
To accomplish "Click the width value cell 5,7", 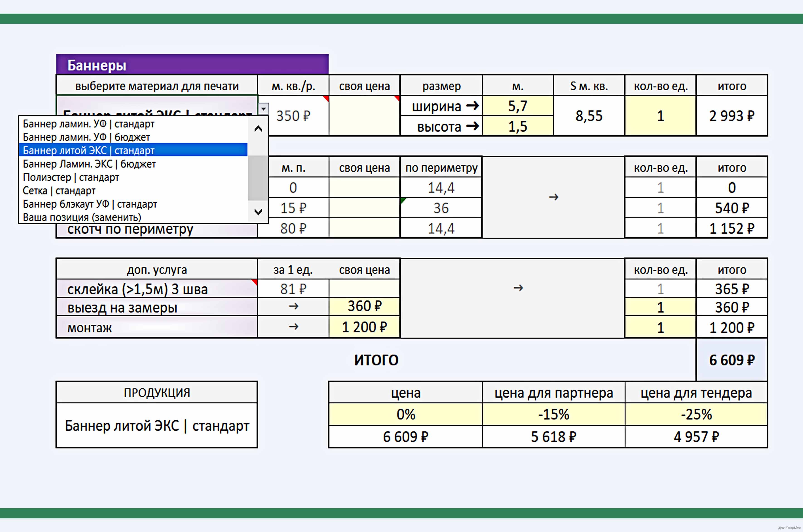I will click(x=517, y=106).
